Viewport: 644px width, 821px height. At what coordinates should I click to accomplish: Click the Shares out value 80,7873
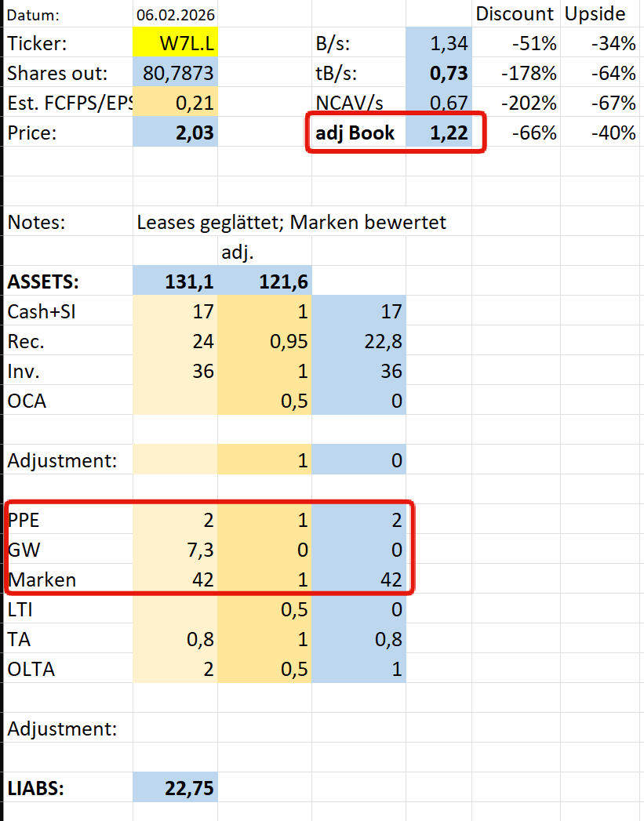coord(176,74)
